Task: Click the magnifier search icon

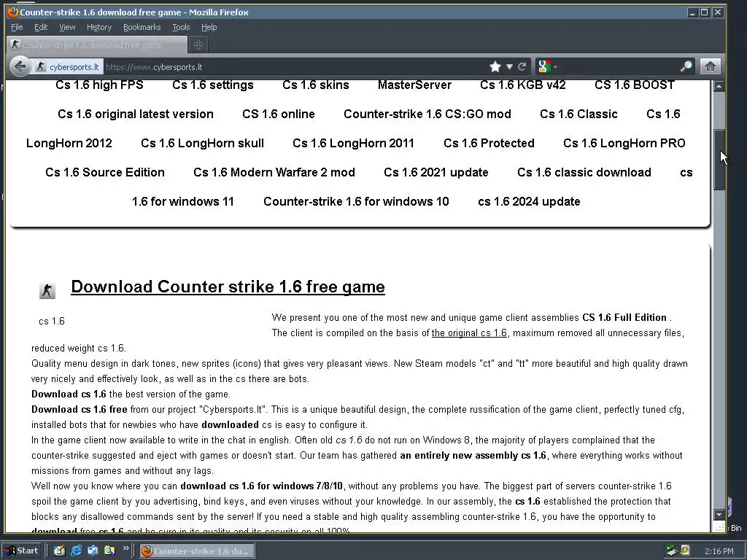Action: click(686, 66)
